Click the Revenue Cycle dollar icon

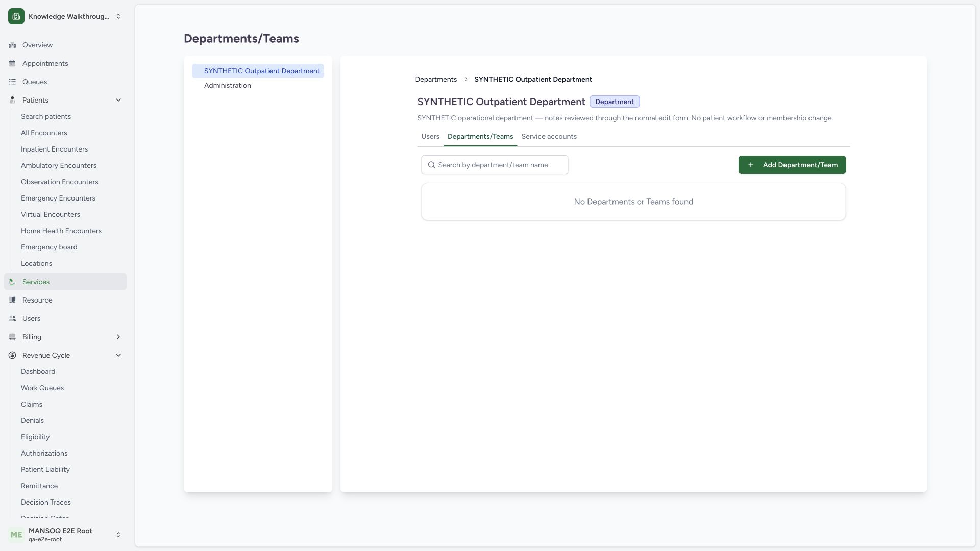coord(12,356)
